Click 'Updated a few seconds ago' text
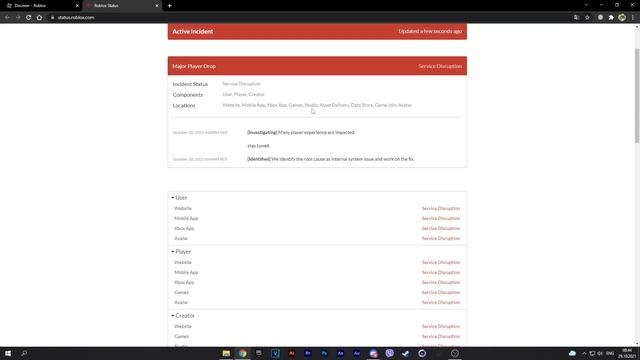The width and height of the screenshot is (640, 360). (430, 31)
